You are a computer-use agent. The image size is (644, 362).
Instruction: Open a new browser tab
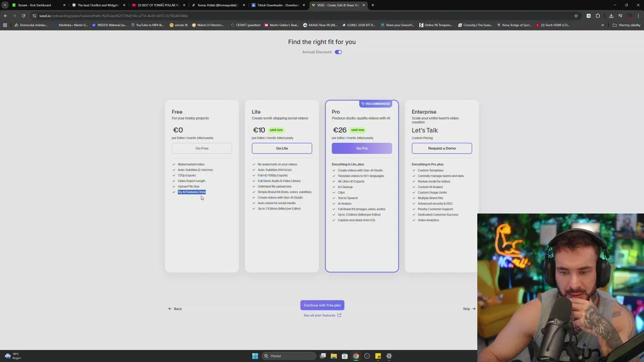coord(372,5)
